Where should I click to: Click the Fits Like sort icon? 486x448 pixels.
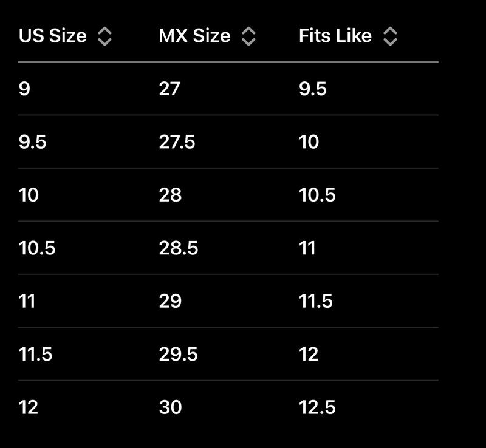(390, 36)
